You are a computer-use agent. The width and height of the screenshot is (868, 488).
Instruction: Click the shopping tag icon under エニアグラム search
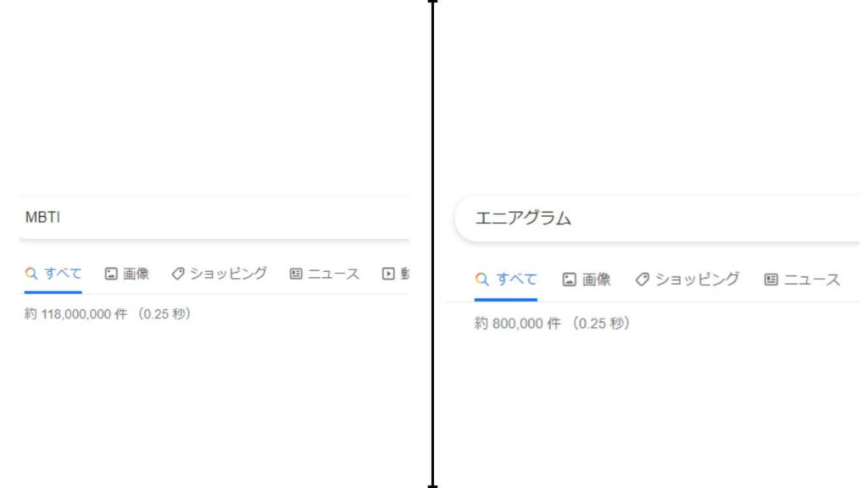point(642,279)
